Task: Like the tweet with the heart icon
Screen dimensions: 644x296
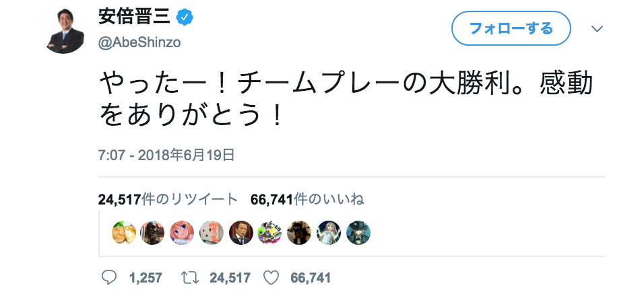Action: tap(271, 277)
